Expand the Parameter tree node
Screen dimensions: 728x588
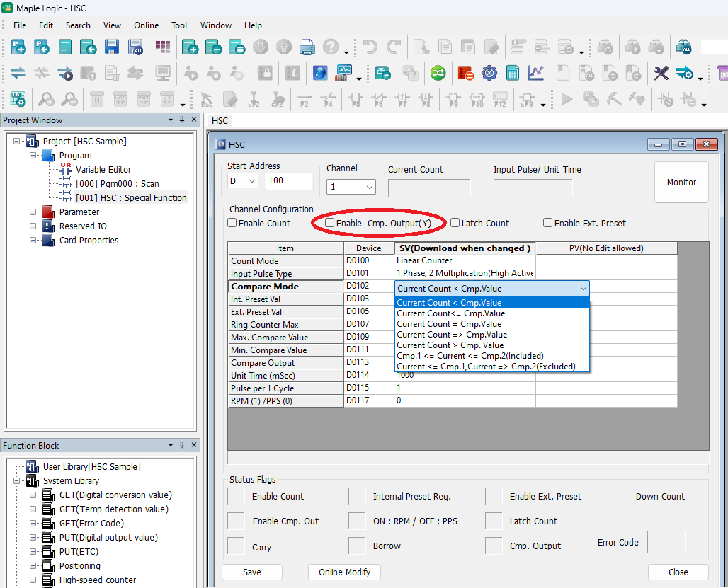pyautogui.click(x=33, y=212)
